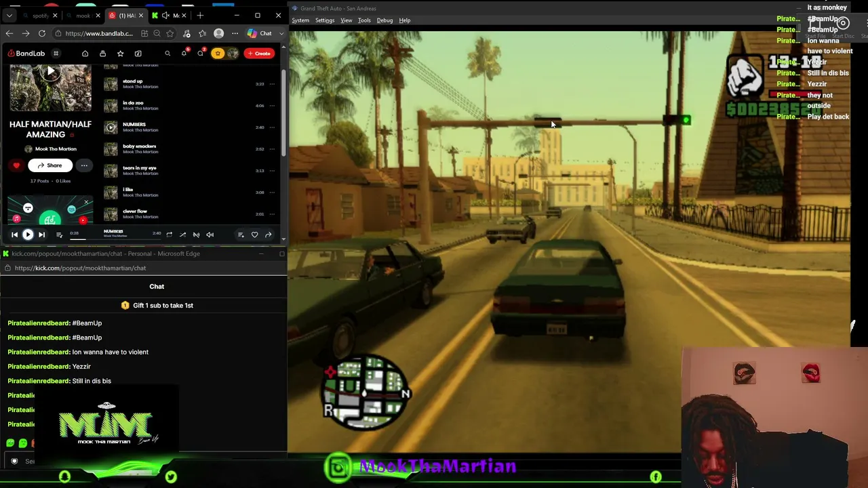Toggle repeat in the player
The height and width of the screenshot is (488, 868).
coord(169,235)
